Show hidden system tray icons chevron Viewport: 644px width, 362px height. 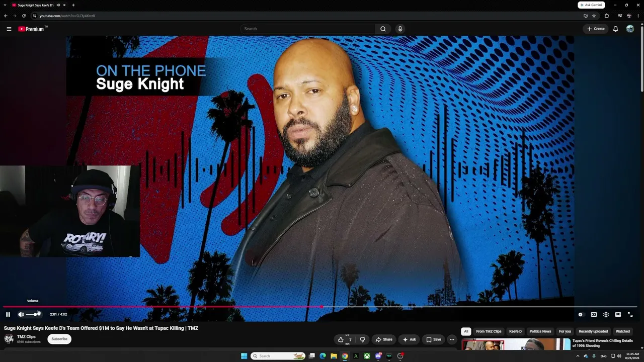coord(578,356)
